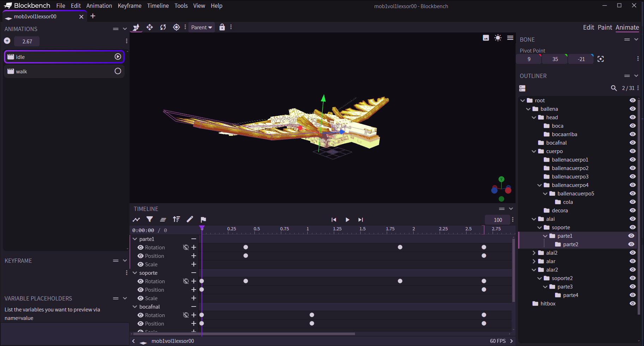This screenshot has height=346, width=644.
Task: Activate the Move tool in the toolbar
Action: click(x=149, y=27)
